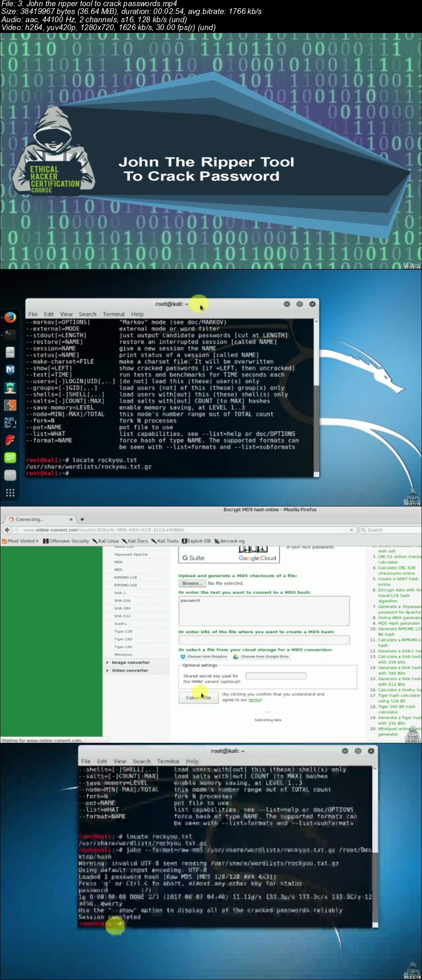Viewport: 422px width, 980px height.
Task: Open Aircrack-ng bookmark
Action: point(230,541)
